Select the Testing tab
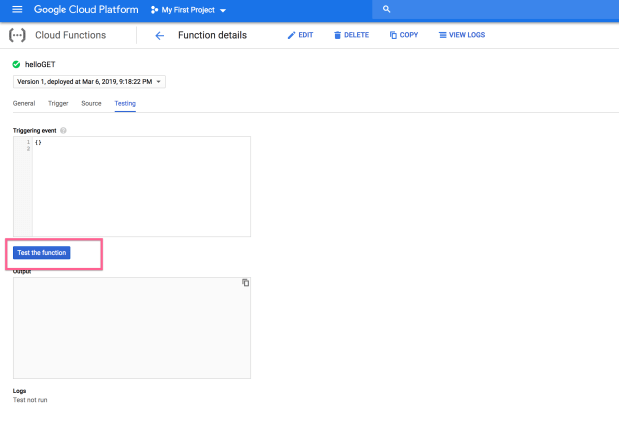The width and height of the screenshot is (619, 426). (x=125, y=103)
